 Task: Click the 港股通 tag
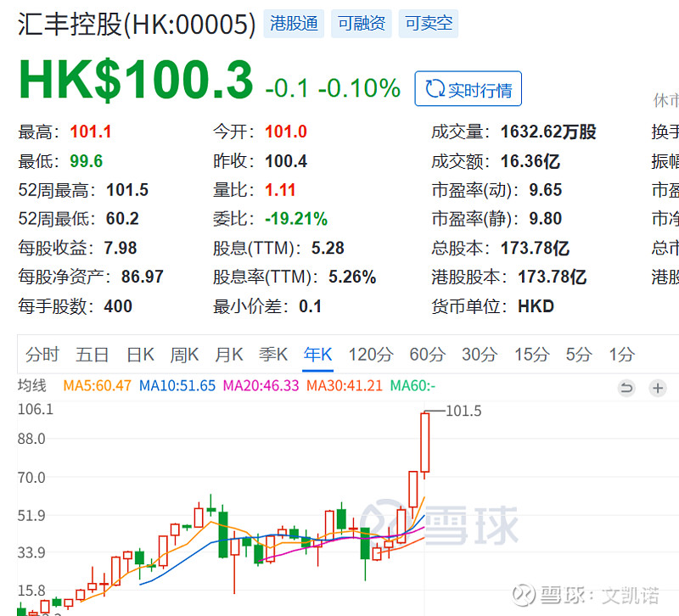[294, 24]
